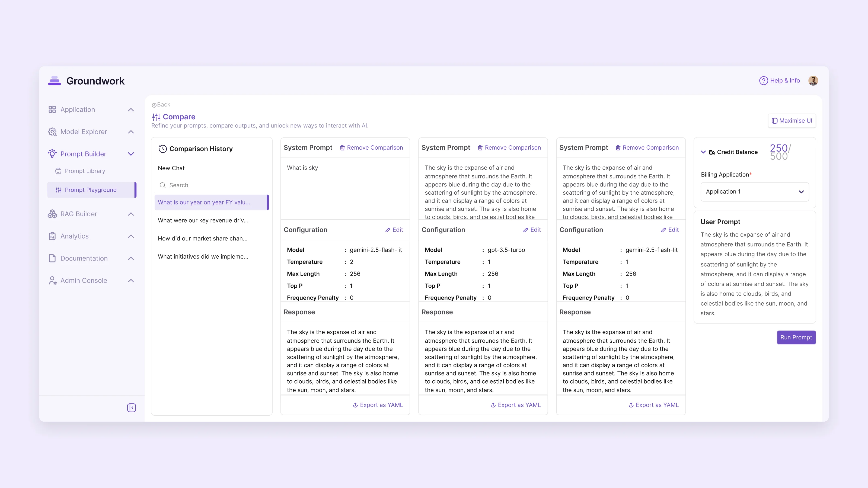Edit configuration of first comparison

pyautogui.click(x=394, y=230)
